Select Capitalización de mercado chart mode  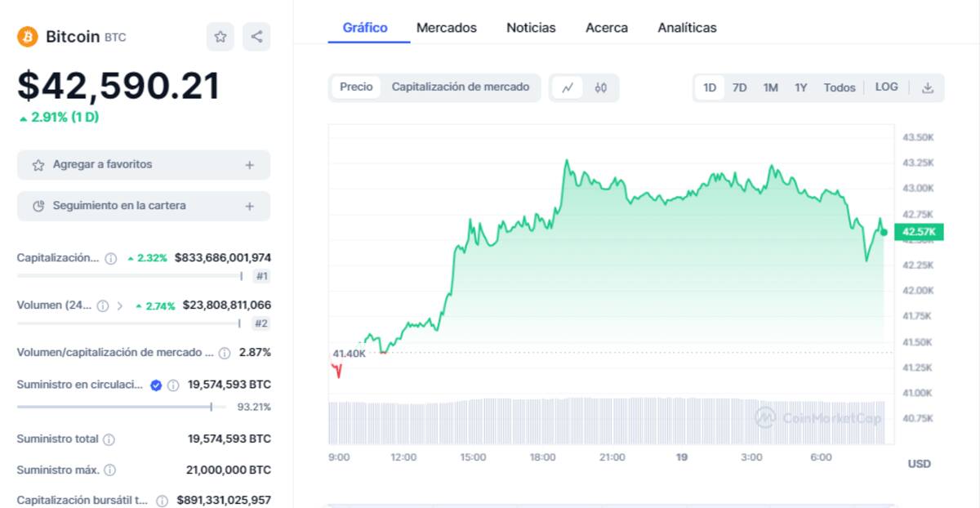[460, 87]
